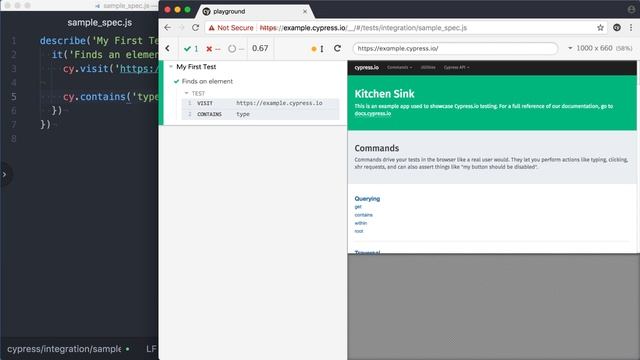
Task: Open the Chrome profile avatar icon
Action: [x=631, y=9]
